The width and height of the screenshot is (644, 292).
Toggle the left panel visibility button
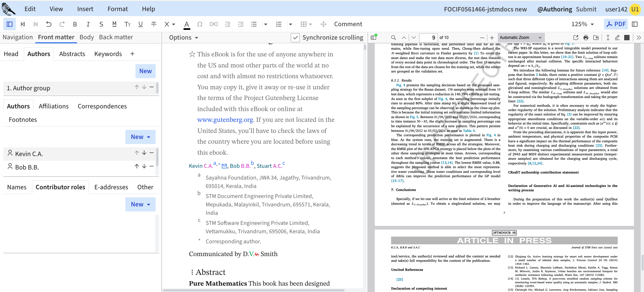9,24
